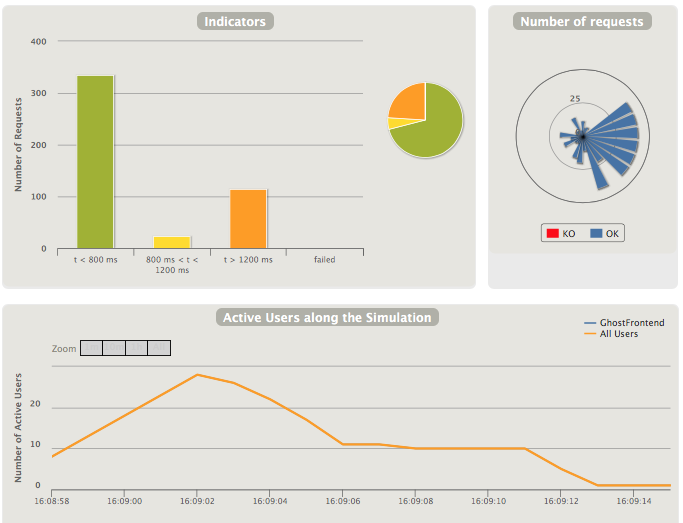Click the orange t > 1200 ms bar

tap(248, 218)
